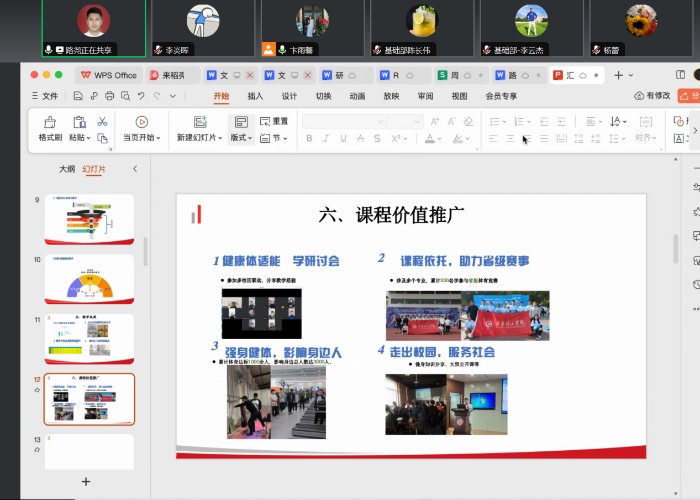
Task: Click the Print icon in quick toolbar
Action: click(109, 96)
